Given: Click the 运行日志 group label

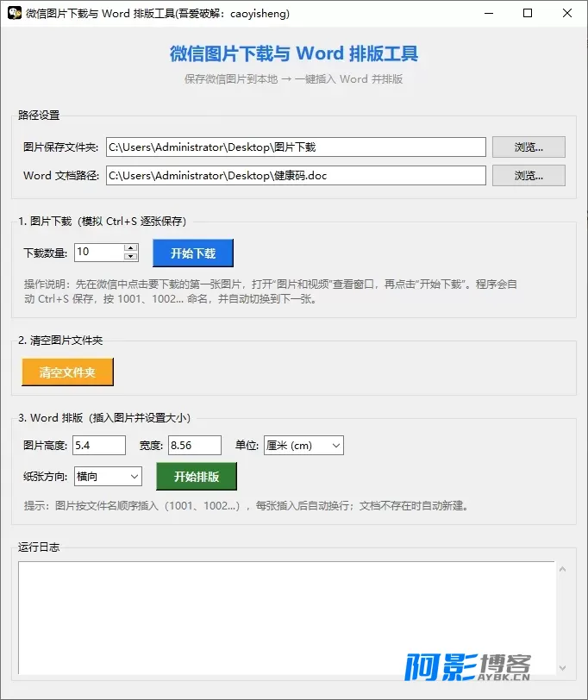Looking at the screenshot, I should pyautogui.click(x=39, y=547).
